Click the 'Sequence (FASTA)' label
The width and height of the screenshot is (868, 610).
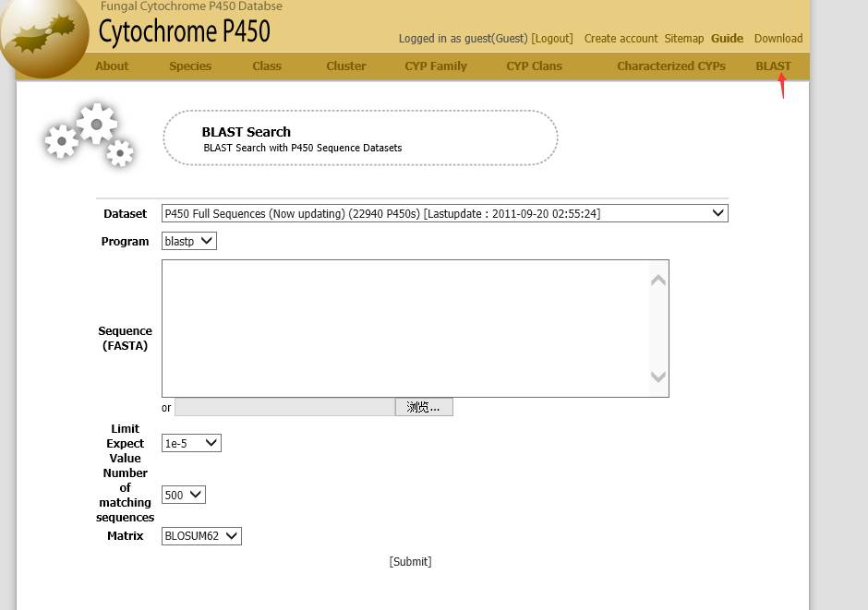(125, 338)
